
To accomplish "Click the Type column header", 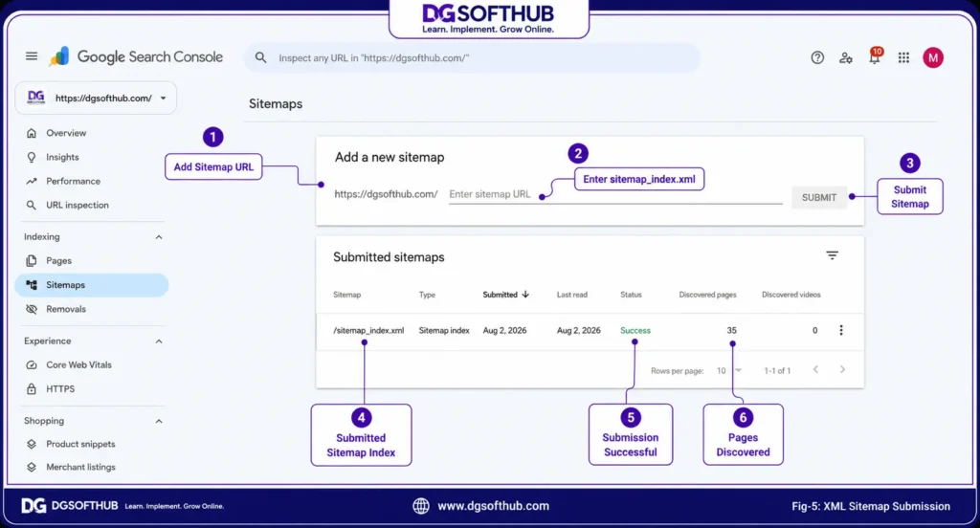I will pos(427,295).
